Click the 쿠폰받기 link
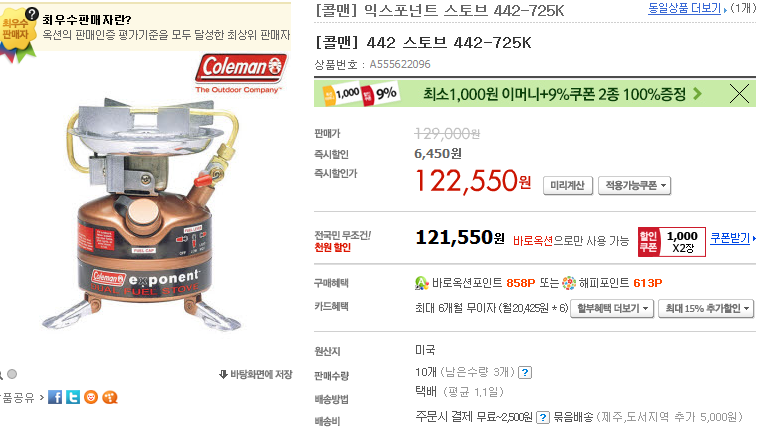Image resolution: width=773 pixels, height=427 pixels. tap(732, 239)
